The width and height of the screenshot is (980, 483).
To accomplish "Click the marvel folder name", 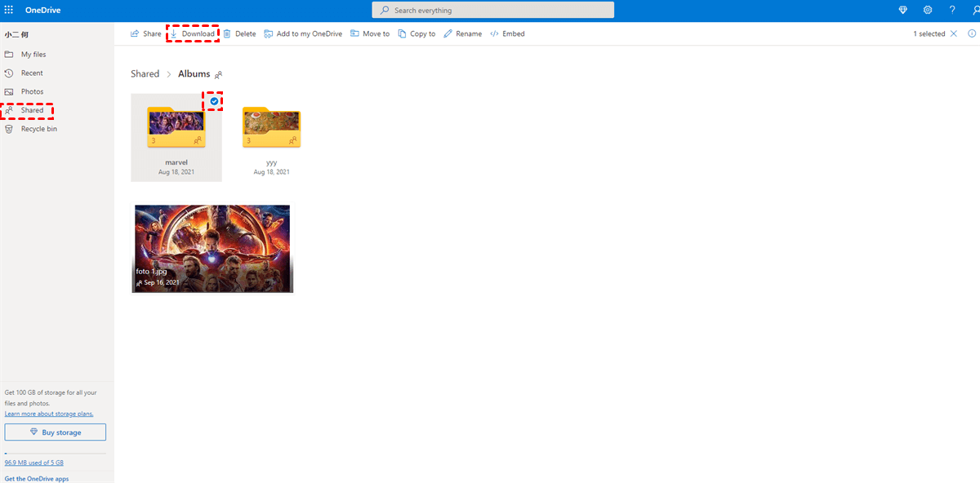I will (176, 162).
